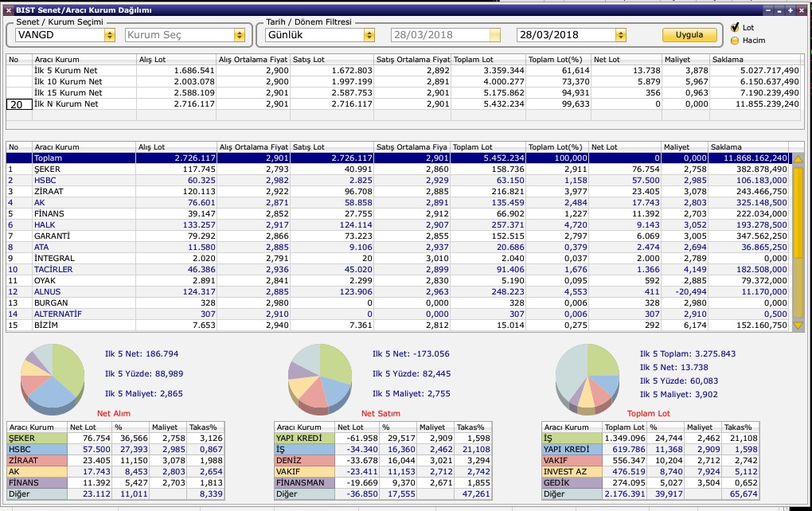Image resolution: width=812 pixels, height=511 pixels.
Task: Enable the Lot radio option
Action: click(x=735, y=27)
